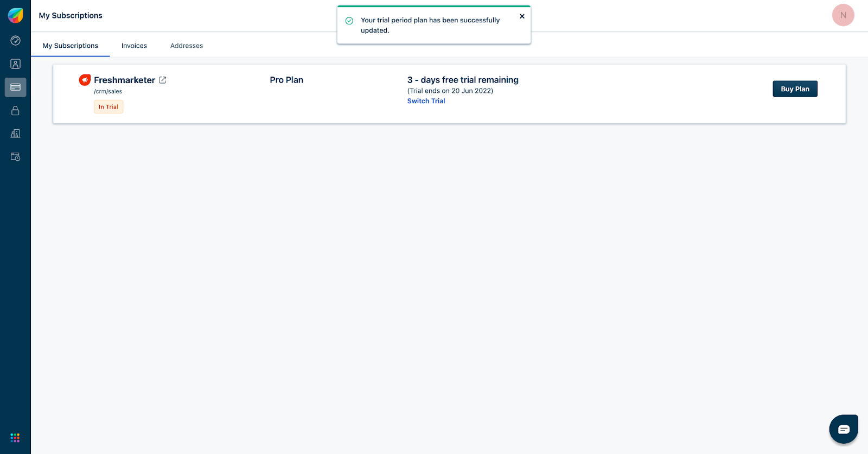Open Freshmarketer via external link icon

coord(162,80)
